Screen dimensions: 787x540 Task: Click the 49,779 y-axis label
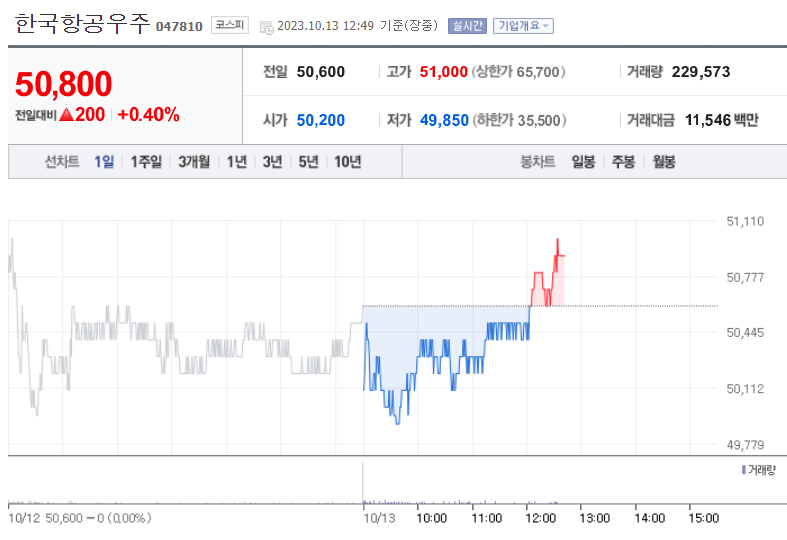click(x=745, y=445)
